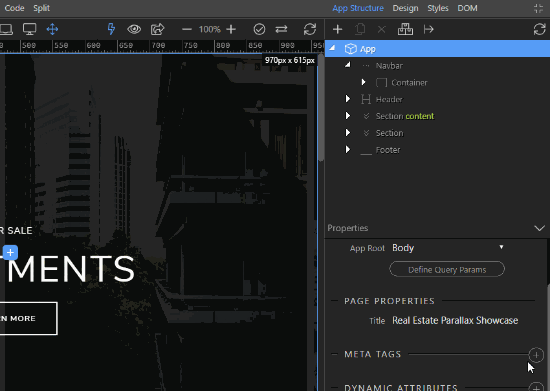Click the vertical scrollbar of design canvas
The image size is (550, 391).
click(321, 109)
